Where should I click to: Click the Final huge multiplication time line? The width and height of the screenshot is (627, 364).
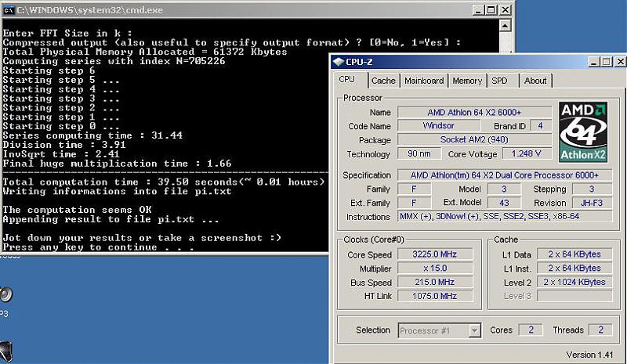117,164
